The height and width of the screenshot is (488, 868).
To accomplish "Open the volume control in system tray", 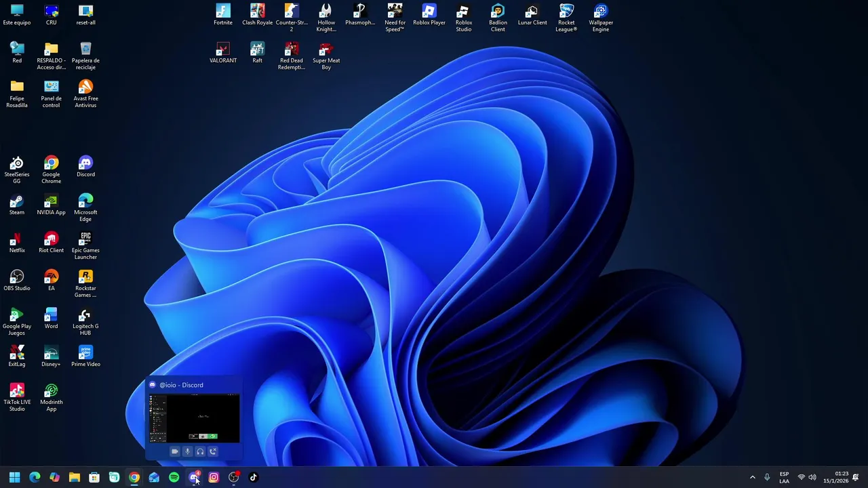I will click(x=812, y=477).
